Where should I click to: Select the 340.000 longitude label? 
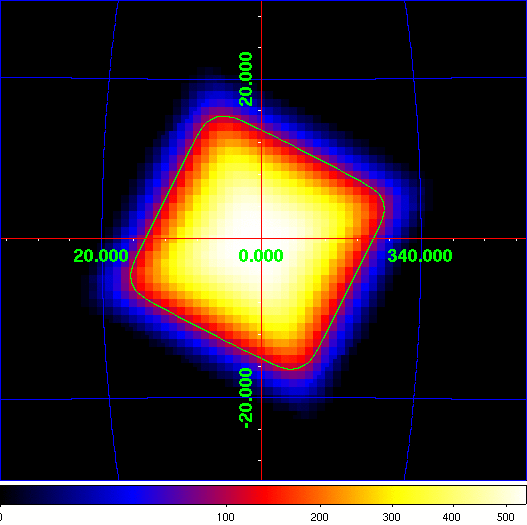point(420,256)
